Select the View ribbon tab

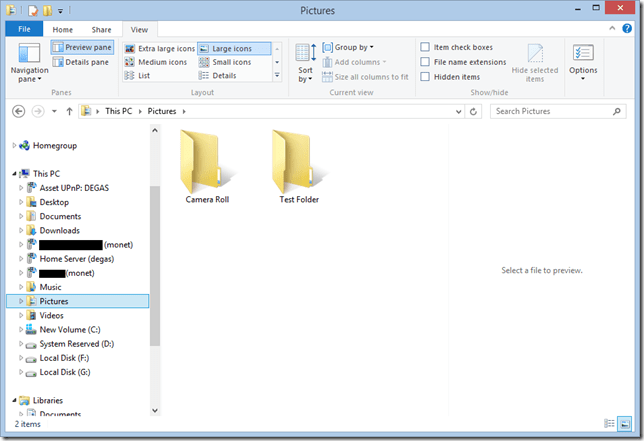[139, 30]
